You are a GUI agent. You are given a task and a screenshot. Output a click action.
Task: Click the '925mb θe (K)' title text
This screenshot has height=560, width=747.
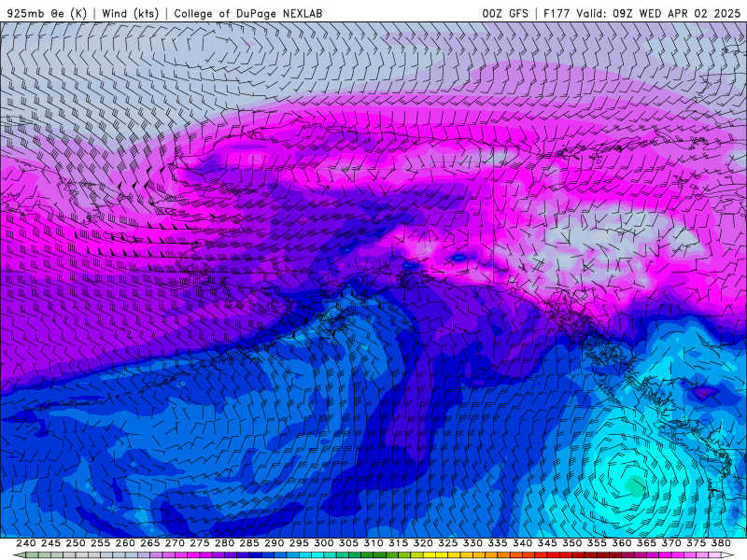click(x=47, y=13)
